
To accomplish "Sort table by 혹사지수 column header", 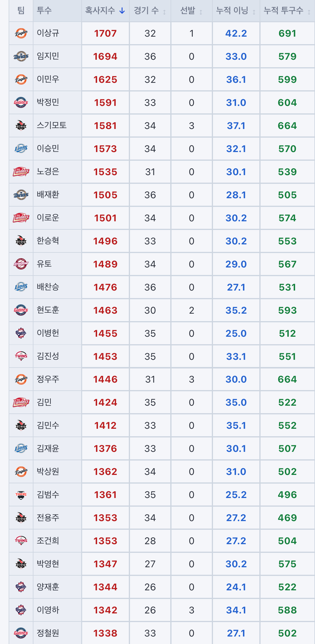I will point(105,11).
